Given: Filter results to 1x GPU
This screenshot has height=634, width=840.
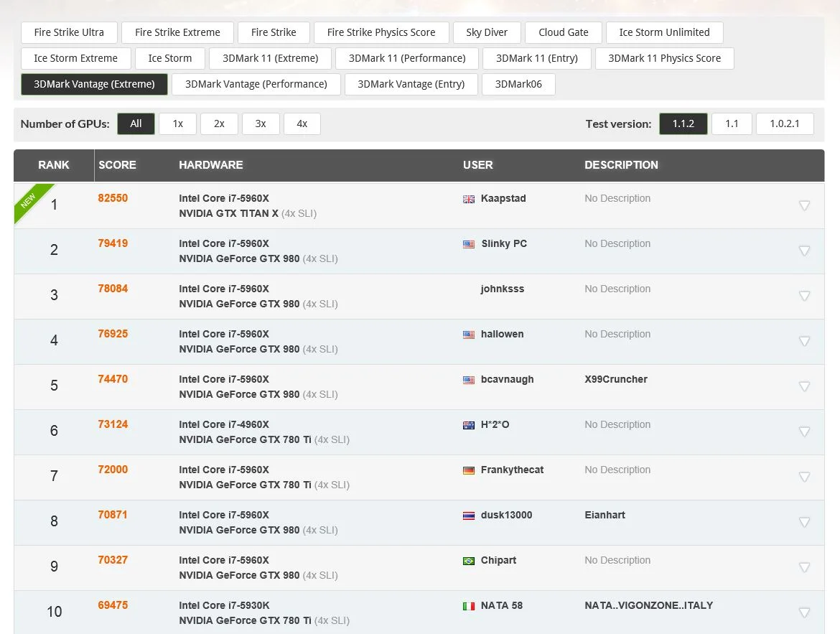Looking at the screenshot, I should tap(178, 123).
